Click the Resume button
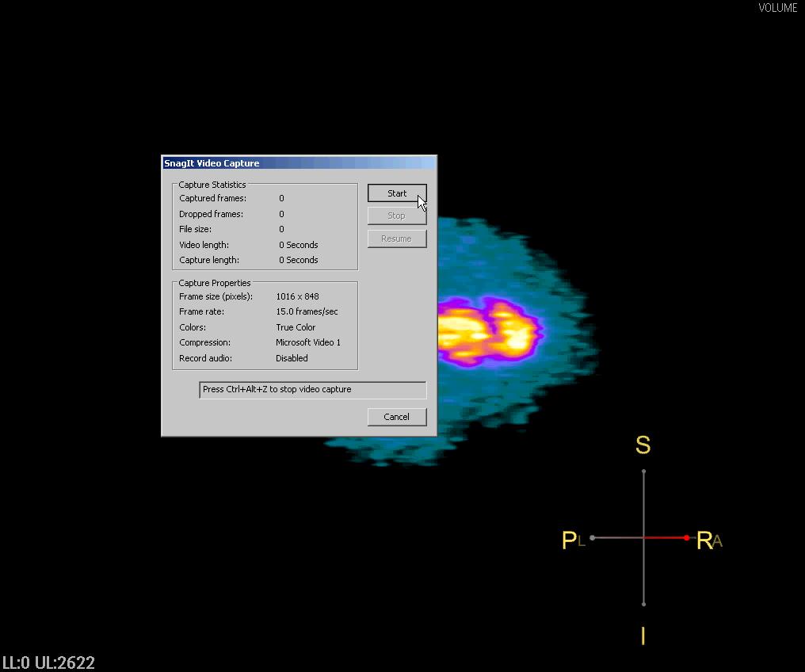Image resolution: width=805 pixels, height=672 pixels. pos(397,239)
